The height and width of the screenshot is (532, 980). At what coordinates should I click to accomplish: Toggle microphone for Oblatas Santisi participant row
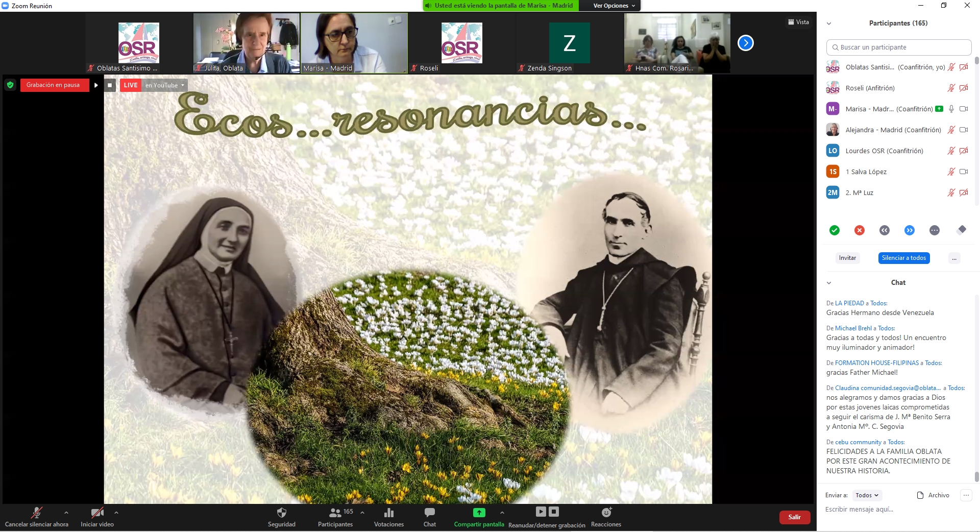point(951,67)
